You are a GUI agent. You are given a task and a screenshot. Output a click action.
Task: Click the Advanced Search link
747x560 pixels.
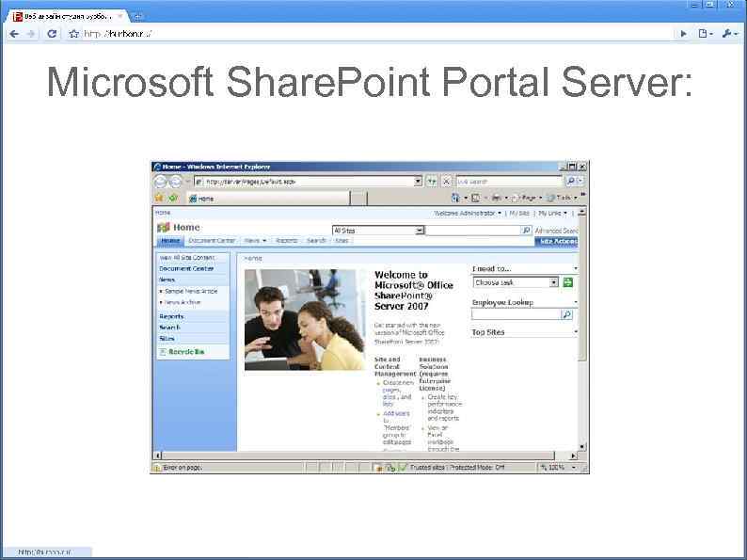[x=556, y=231]
